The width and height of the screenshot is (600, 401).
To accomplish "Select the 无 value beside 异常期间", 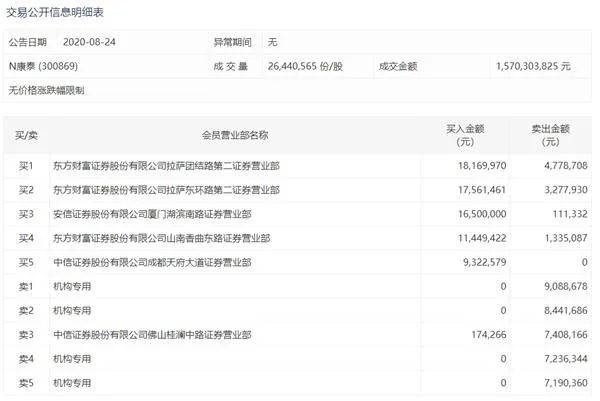I will [x=272, y=42].
